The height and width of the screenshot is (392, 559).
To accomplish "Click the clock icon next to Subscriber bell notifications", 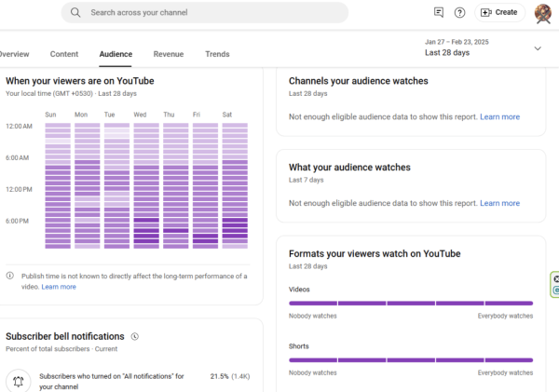I will point(135,336).
